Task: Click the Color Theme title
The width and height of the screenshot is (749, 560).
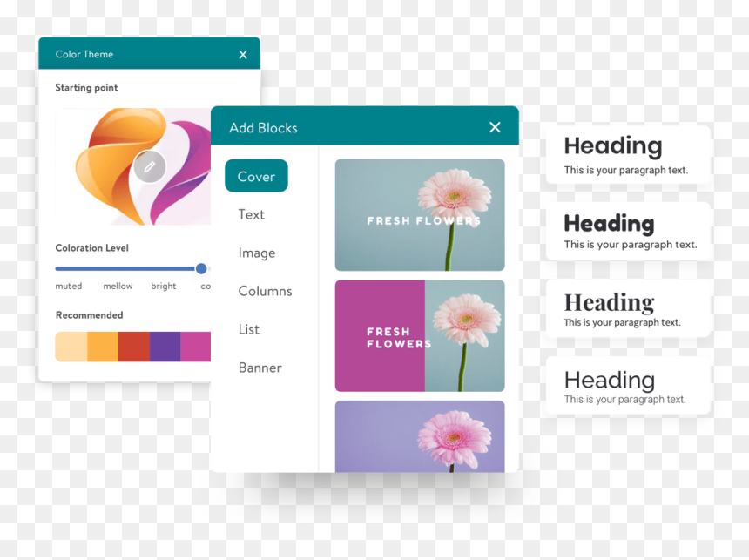Action: tap(84, 55)
